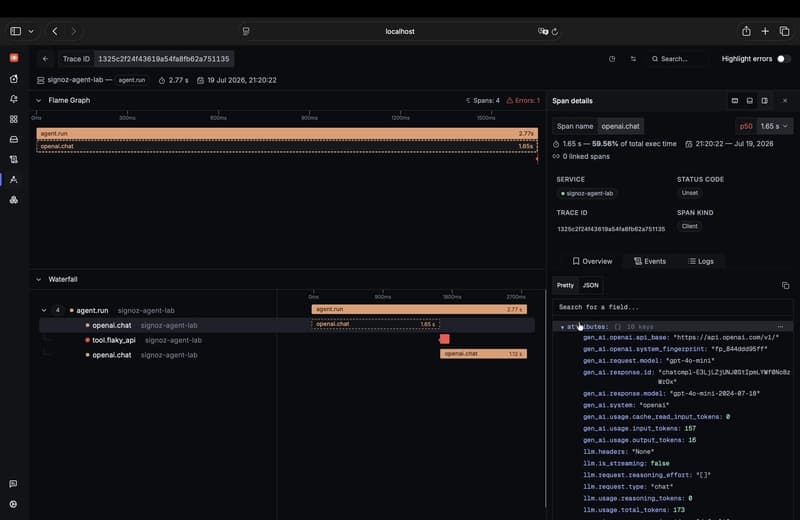Click the Errors: 1 indicator
Image resolution: width=800 pixels, height=520 pixels.
(x=523, y=101)
